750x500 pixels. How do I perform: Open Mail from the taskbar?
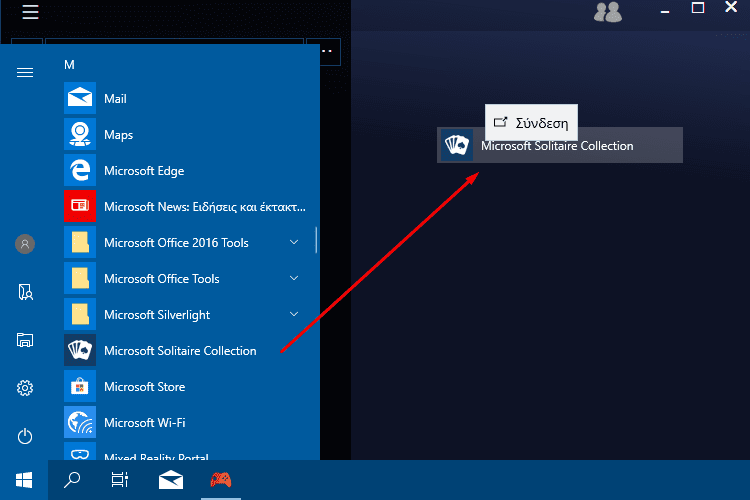(x=171, y=480)
